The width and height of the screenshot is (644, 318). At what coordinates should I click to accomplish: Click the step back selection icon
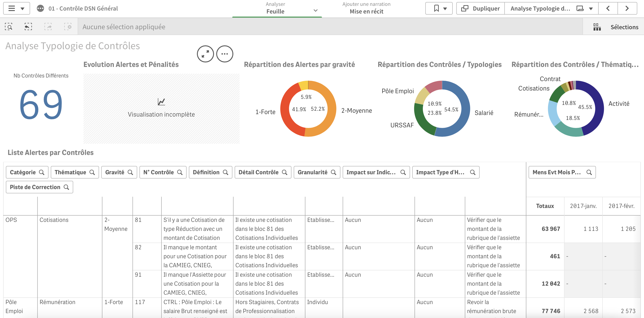click(x=28, y=27)
